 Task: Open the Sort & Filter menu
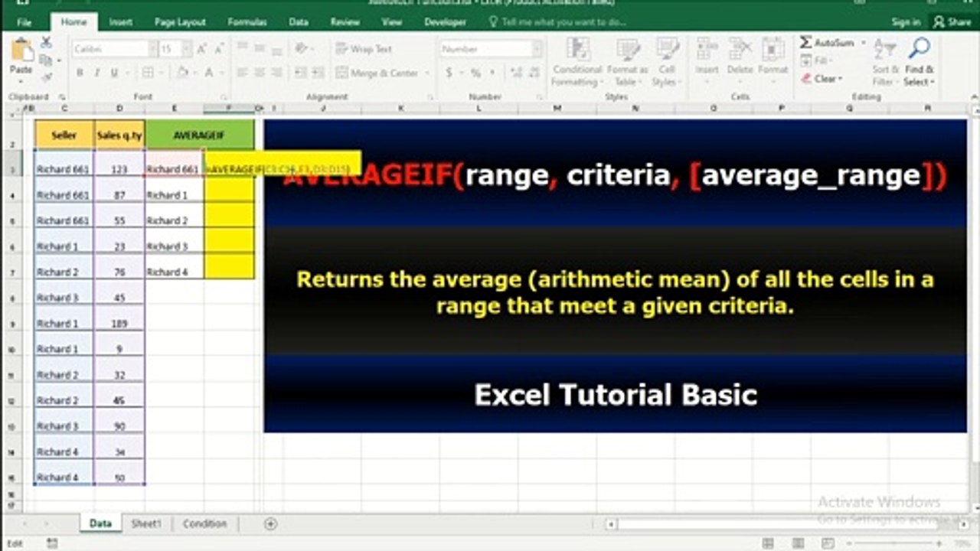(884, 61)
